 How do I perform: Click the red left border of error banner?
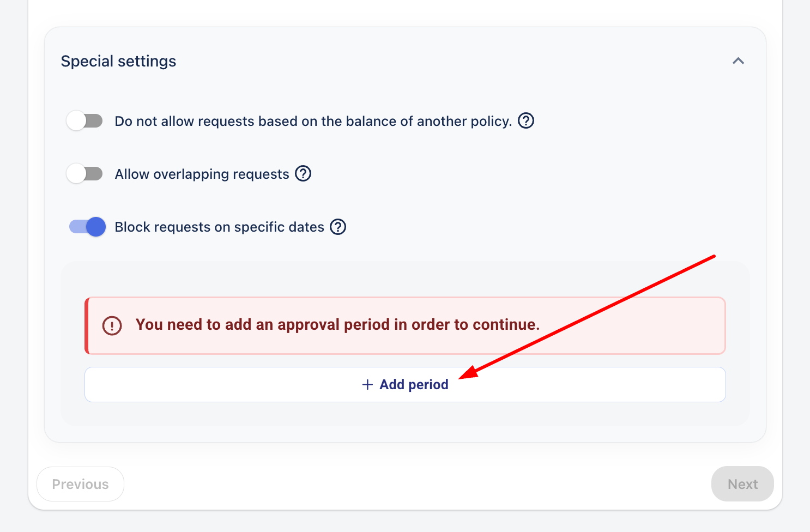click(x=87, y=325)
